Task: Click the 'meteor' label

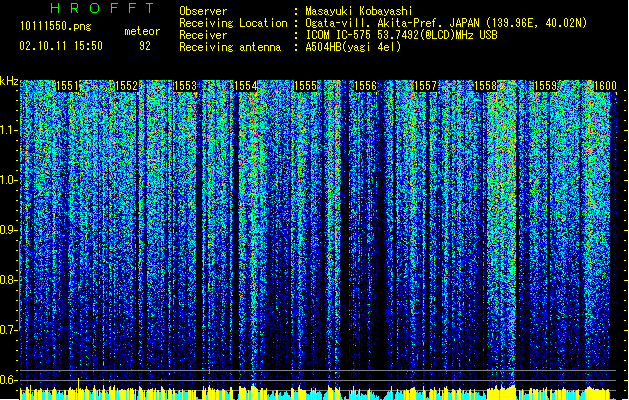Action: (142, 31)
